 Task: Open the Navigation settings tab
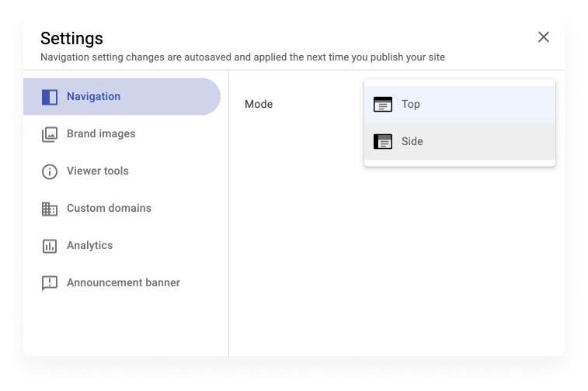(122, 97)
